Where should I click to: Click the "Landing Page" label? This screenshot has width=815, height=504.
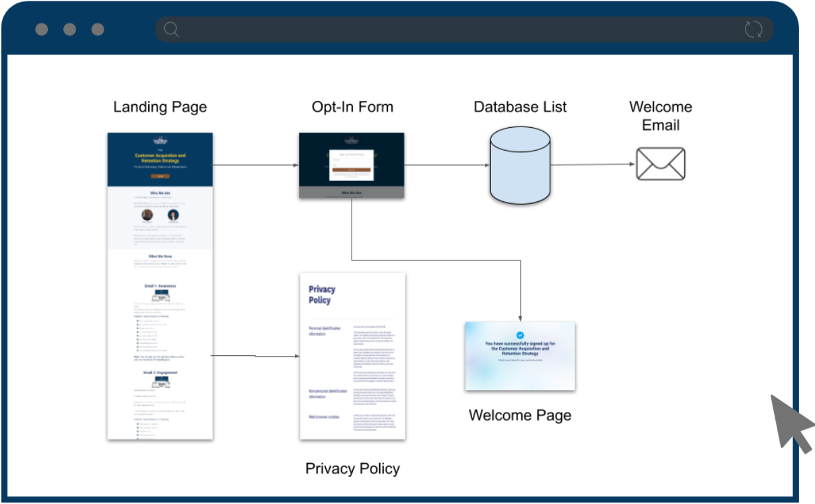tap(160, 107)
